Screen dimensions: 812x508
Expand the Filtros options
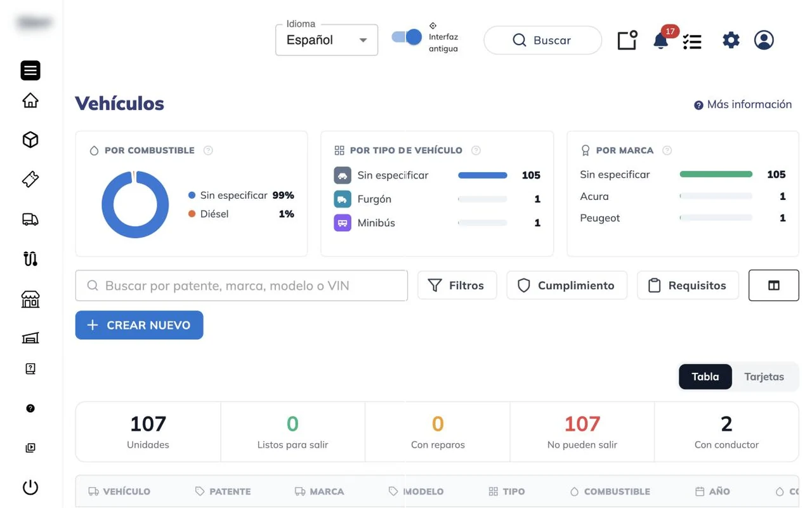[x=457, y=285]
